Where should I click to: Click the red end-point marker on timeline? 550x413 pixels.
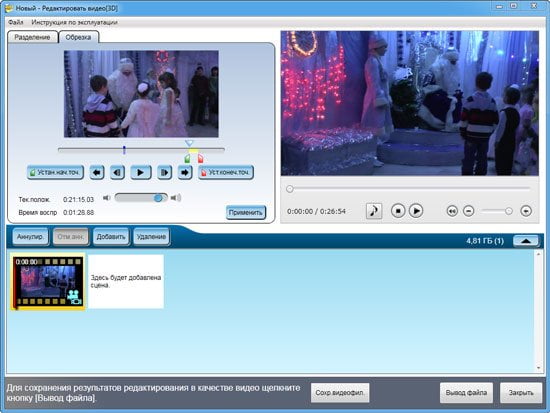click(200, 159)
